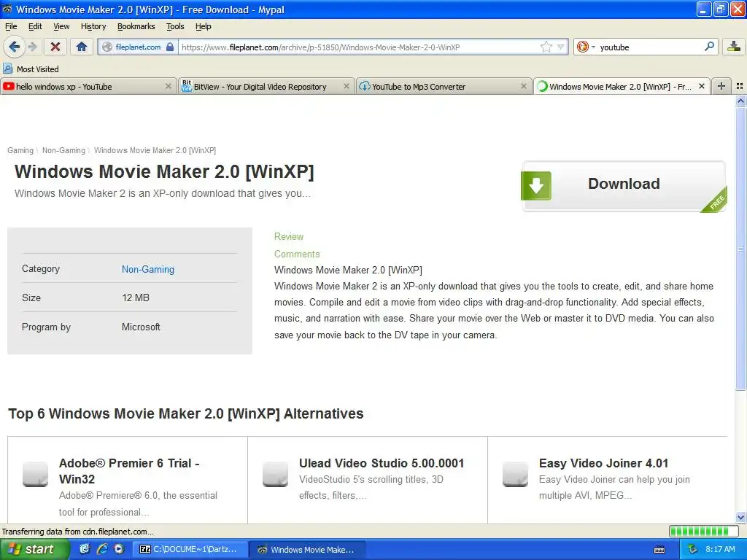Open Adobe Premier 6 Trial alternative

(x=129, y=471)
